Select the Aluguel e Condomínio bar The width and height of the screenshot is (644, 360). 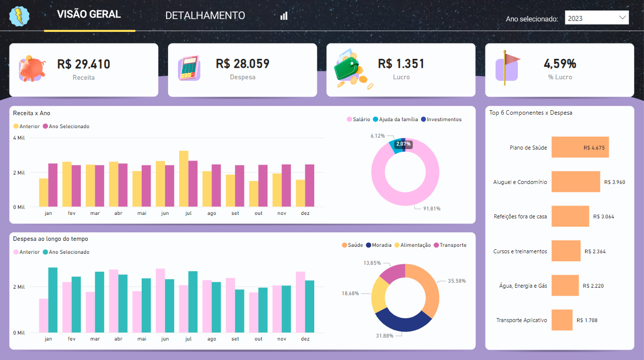tap(575, 182)
